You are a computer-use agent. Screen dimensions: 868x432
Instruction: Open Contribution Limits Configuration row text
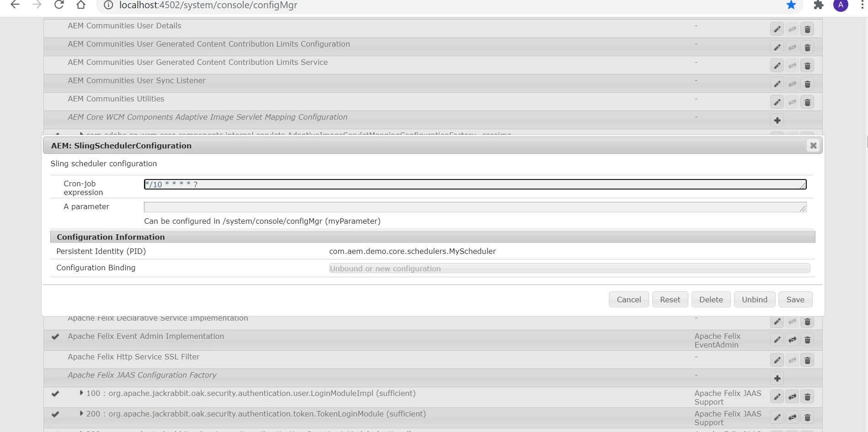[209, 44]
